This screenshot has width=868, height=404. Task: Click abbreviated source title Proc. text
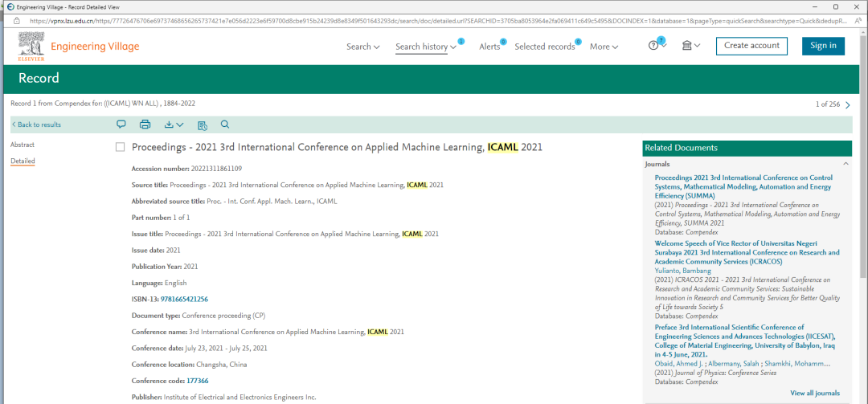point(272,202)
